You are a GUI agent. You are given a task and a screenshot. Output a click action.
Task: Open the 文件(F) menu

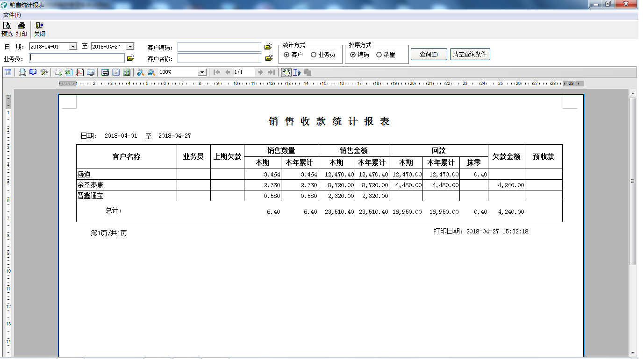click(x=12, y=15)
